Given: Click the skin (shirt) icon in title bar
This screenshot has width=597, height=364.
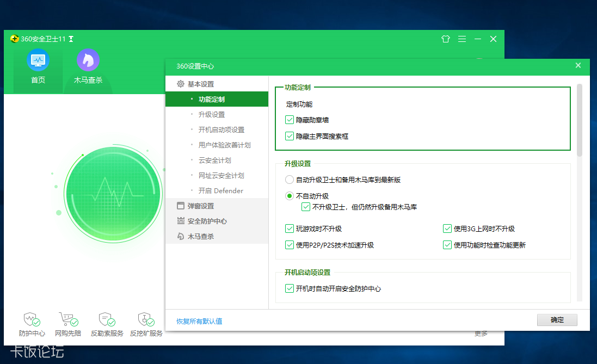Looking at the screenshot, I should (x=446, y=39).
